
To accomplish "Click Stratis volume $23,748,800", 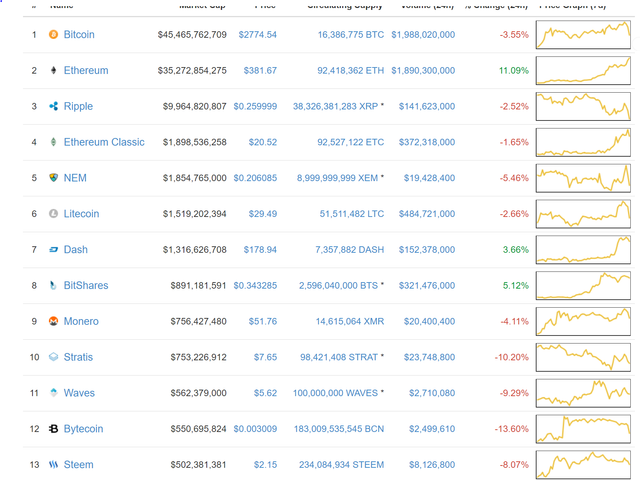I will click(x=429, y=357).
